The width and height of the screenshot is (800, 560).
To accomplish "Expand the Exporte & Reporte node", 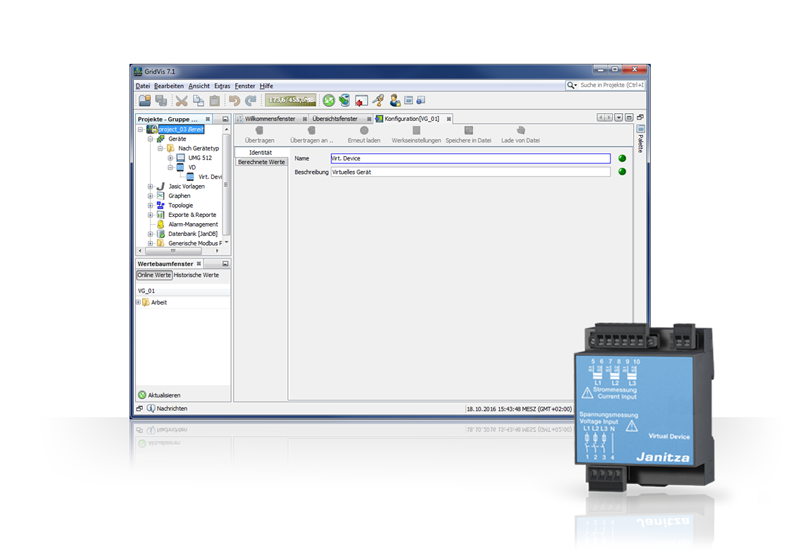I will tap(150, 215).
